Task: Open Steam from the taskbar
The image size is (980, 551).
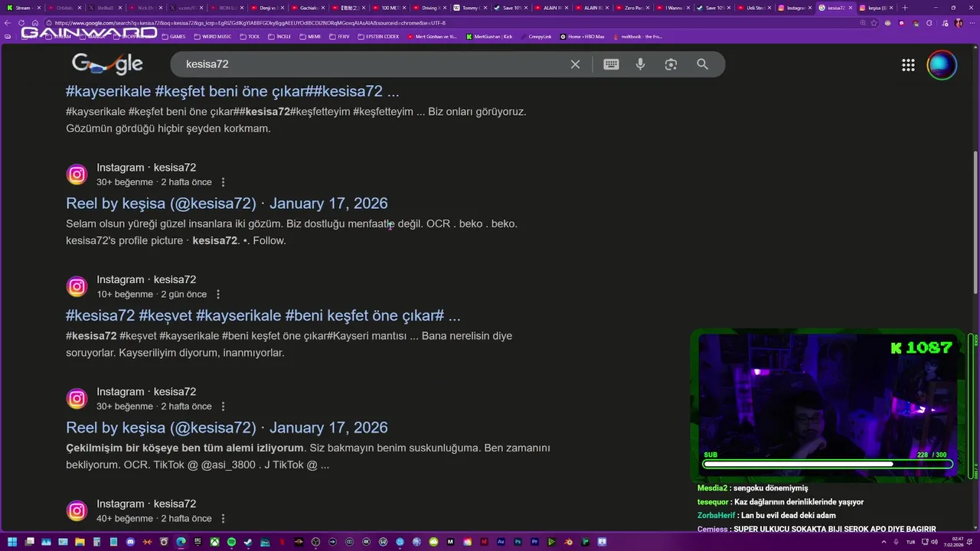Action: (x=248, y=542)
